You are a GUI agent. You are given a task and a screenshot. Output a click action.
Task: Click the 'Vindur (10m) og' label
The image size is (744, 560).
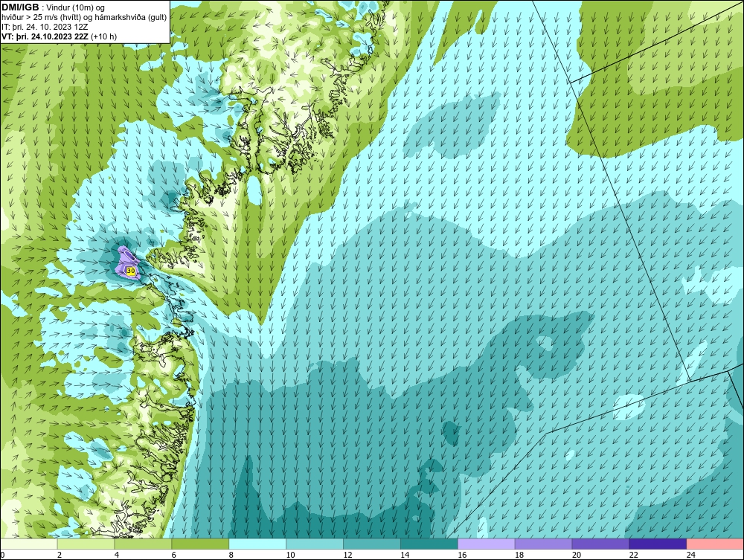click(77, 7)
